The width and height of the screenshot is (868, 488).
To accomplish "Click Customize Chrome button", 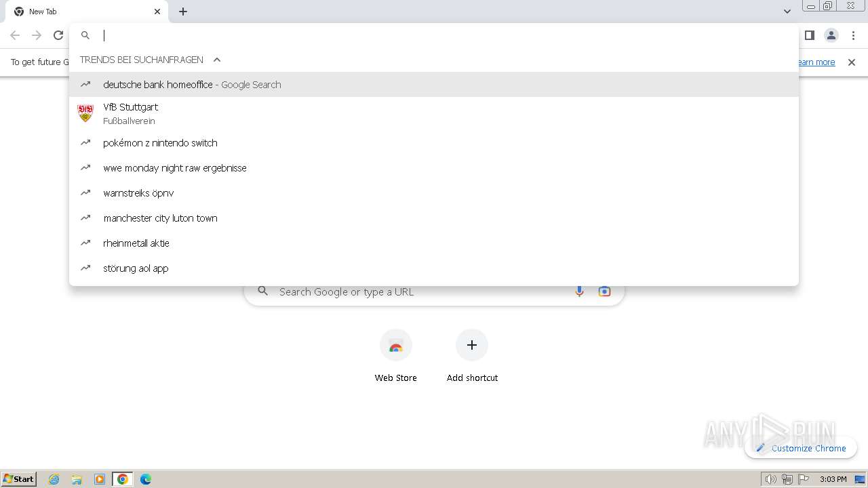I will [x=801, y=448].
